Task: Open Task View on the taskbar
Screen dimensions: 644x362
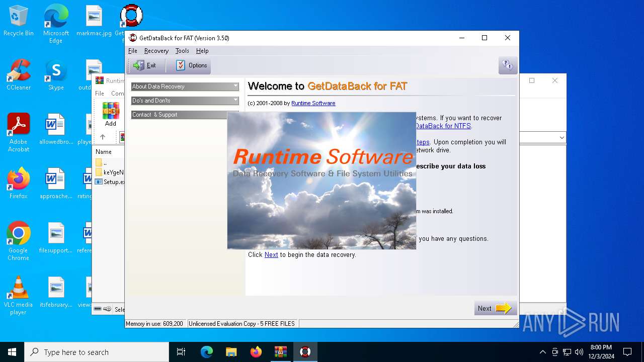Action: pos(181,352)
